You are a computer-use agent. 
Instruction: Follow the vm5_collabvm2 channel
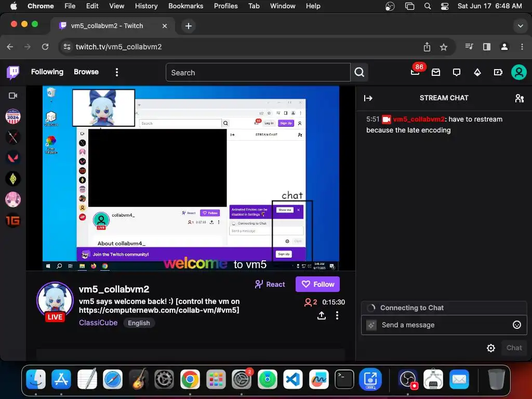pyautogui.click(x=317, y=284)
